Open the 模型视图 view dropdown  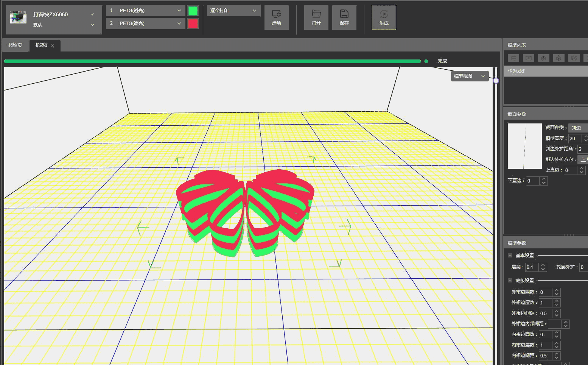click(469, 76)
